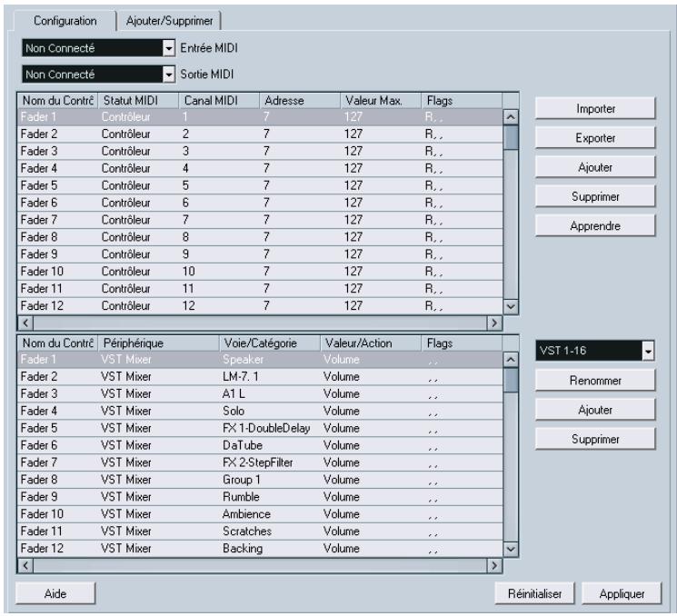Image resolution: width=677 pixels, height=616 pixels.
Task: Click the Canal MIDI column header
Action: coord(219,101)
